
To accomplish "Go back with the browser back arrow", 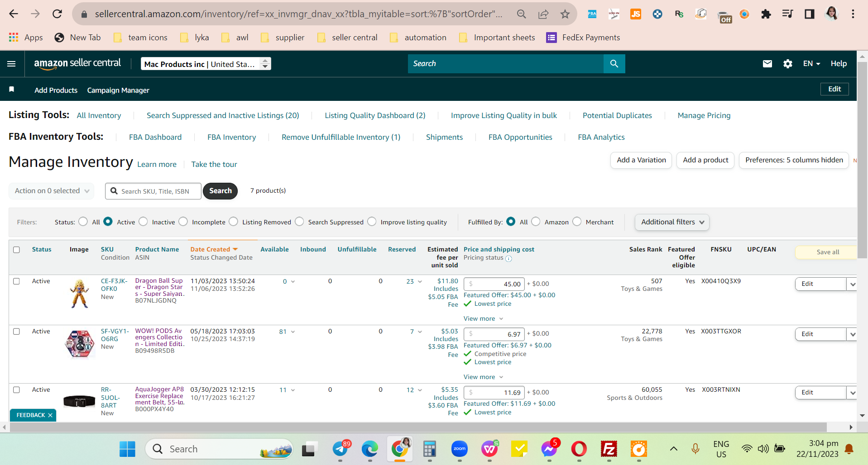I will pos(14,14).
